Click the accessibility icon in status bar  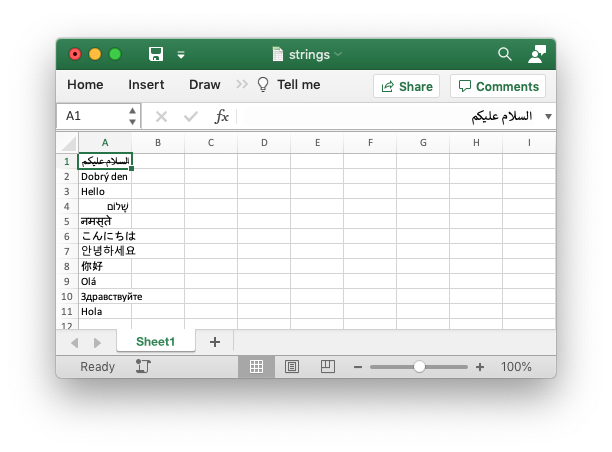pyautogui.click(x=142, y=367)
